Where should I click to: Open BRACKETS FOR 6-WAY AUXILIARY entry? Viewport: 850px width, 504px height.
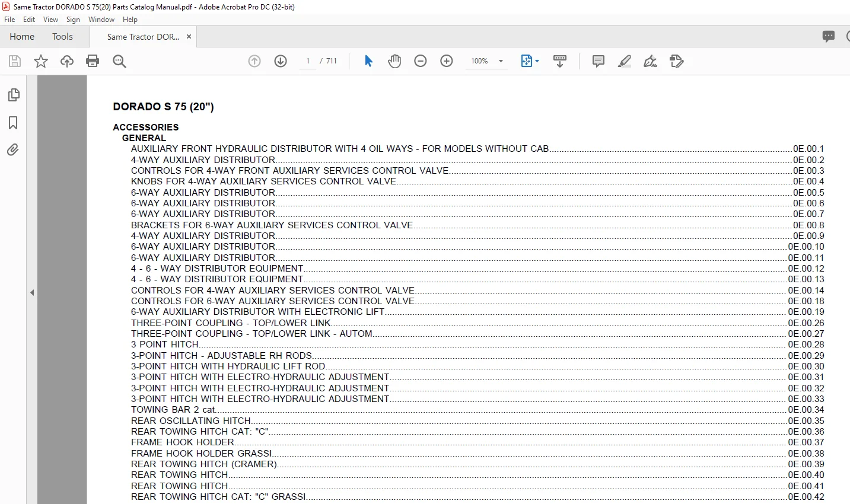click(x=272, y=225)
